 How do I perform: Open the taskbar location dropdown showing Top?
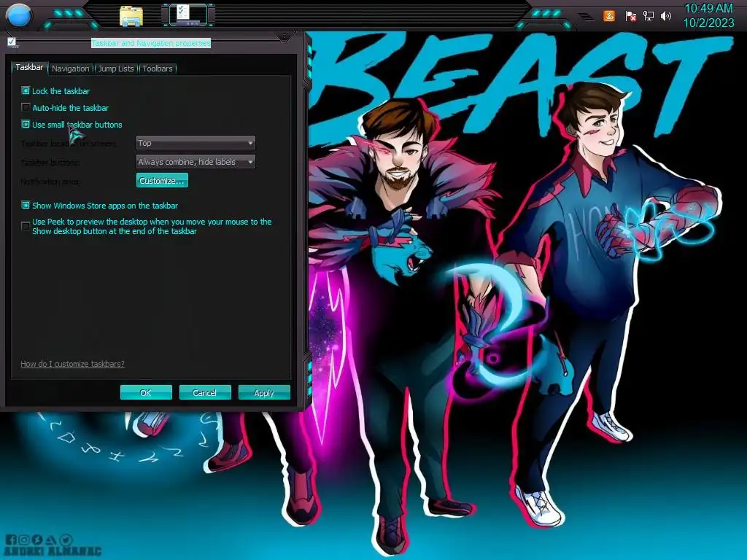pyautogui.click(x=196, y=143)
